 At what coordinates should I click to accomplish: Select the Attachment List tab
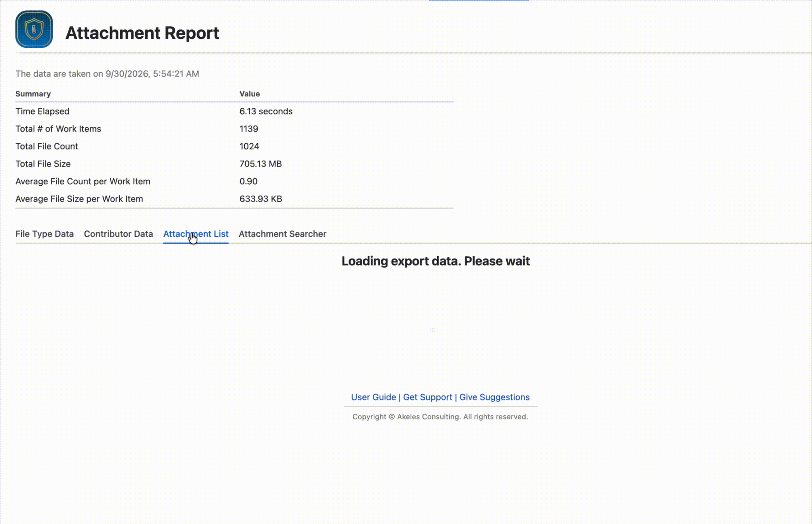196,234
